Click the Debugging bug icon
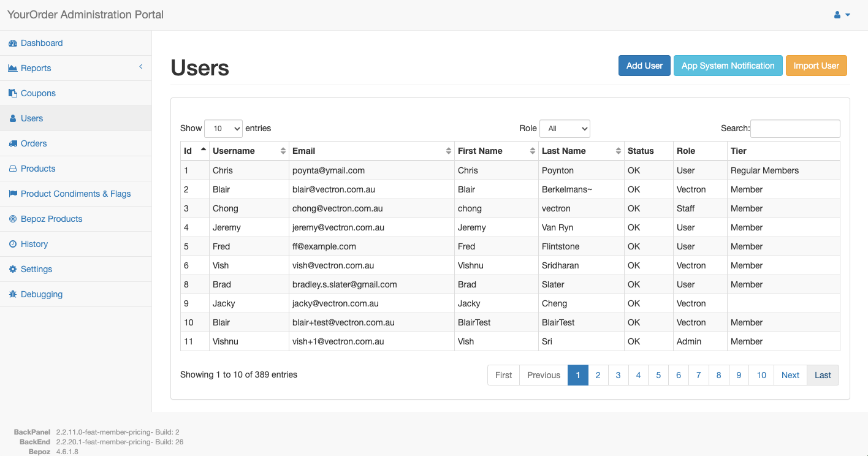The width and height of the screenshot is (868, 456). pos(13,295)
